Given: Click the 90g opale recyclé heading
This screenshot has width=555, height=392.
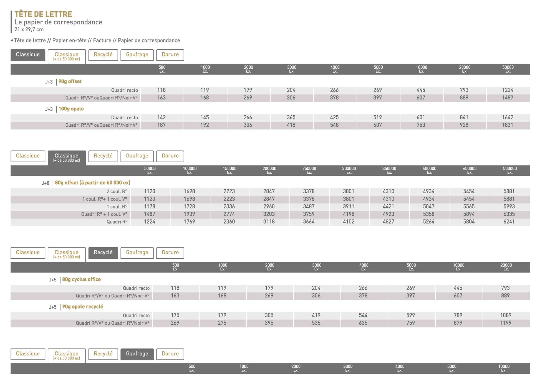Looking at the screenshot, I should click(x=82, y=307).
